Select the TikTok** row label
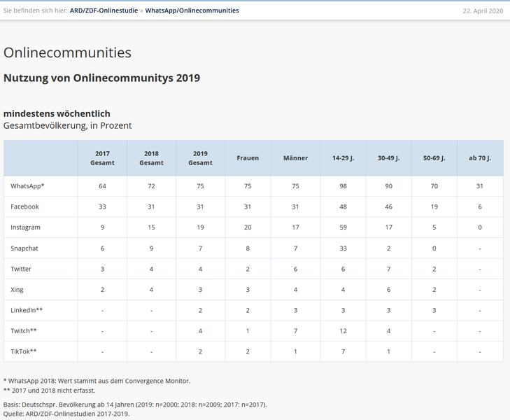Screen dimensions: 510x420 [24, 351]
